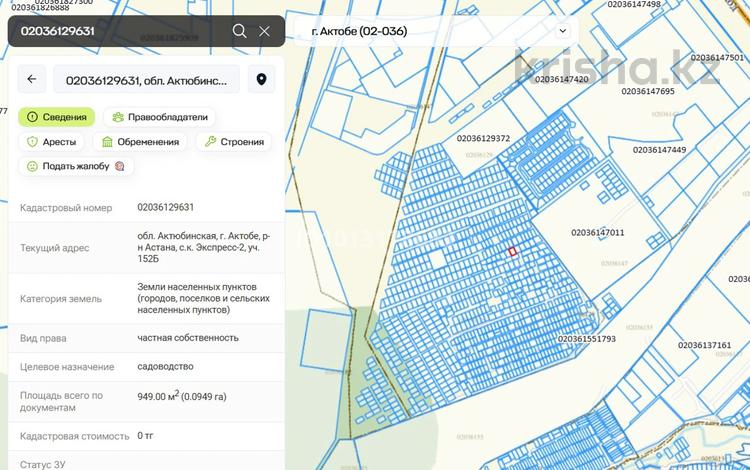Click map label 02036147011

(x=597, y=233)
